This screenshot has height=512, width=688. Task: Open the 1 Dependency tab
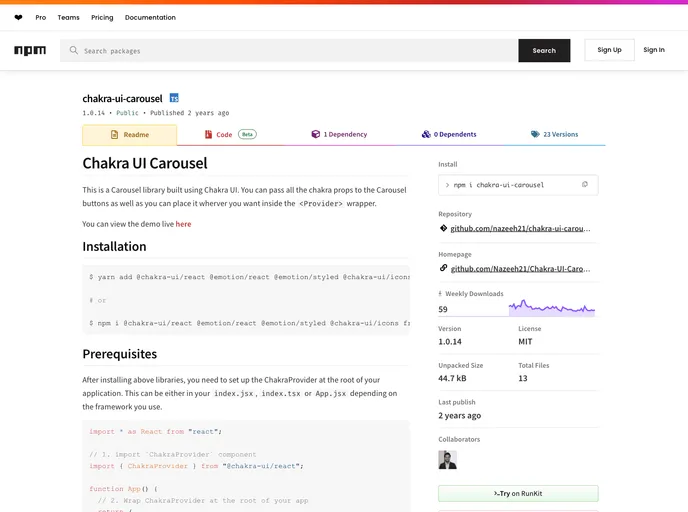pyautogui.click(x=339, y=134)
